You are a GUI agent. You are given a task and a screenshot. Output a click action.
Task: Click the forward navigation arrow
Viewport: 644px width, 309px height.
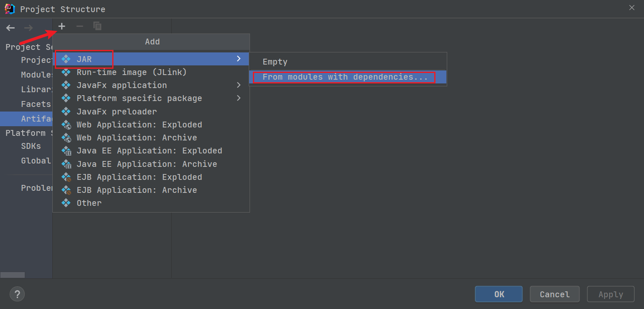[x=28, y=28]
